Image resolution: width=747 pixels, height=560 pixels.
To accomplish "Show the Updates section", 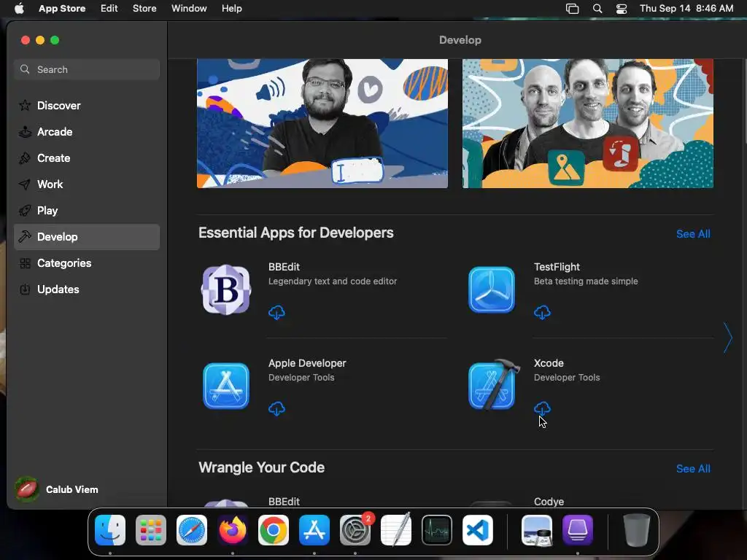I will click(87, 289).
